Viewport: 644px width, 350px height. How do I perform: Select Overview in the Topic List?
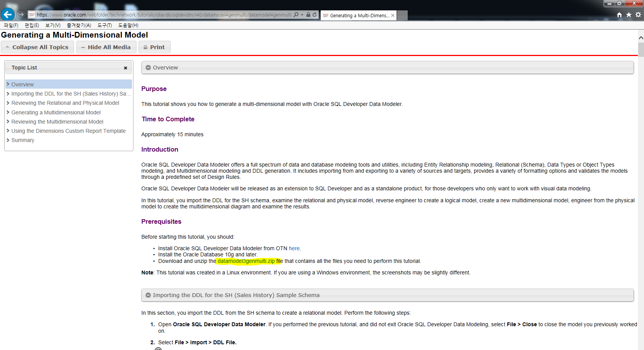tap(69, 84)
